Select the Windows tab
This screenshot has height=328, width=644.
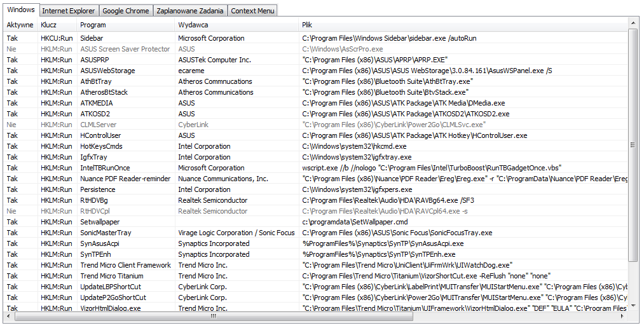tap(21, 10)
